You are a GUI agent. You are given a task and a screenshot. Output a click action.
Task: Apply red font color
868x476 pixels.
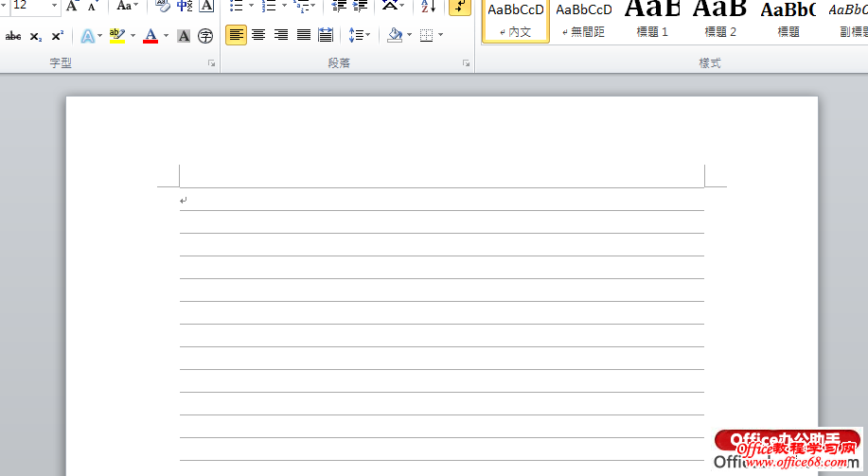(151, 36)
